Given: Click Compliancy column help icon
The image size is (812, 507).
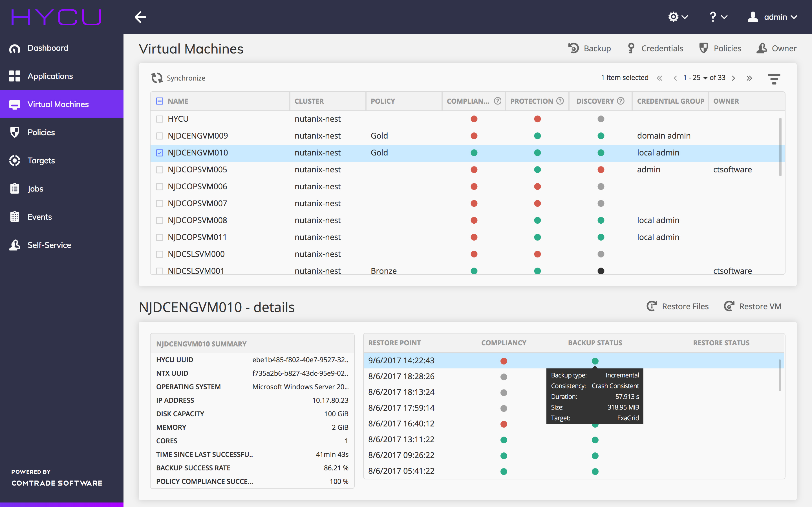Looking at the screenshot, I should coord(498,101).
